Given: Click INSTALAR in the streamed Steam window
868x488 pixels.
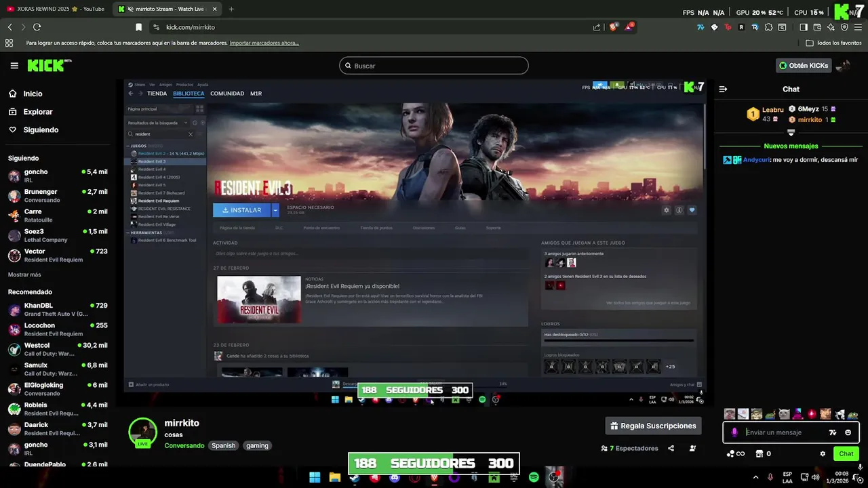Looking at the screenshot, I should [241, 210].
